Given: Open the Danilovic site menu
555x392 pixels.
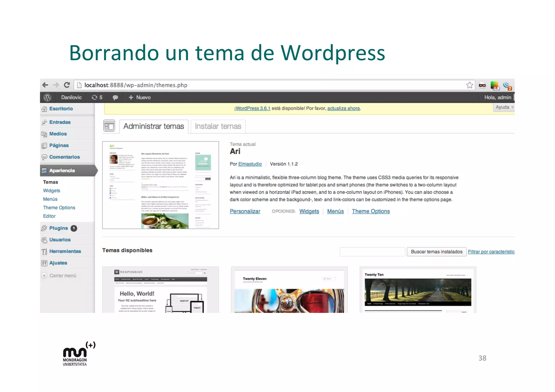Looking at the screenshot, I should [71, 97].
